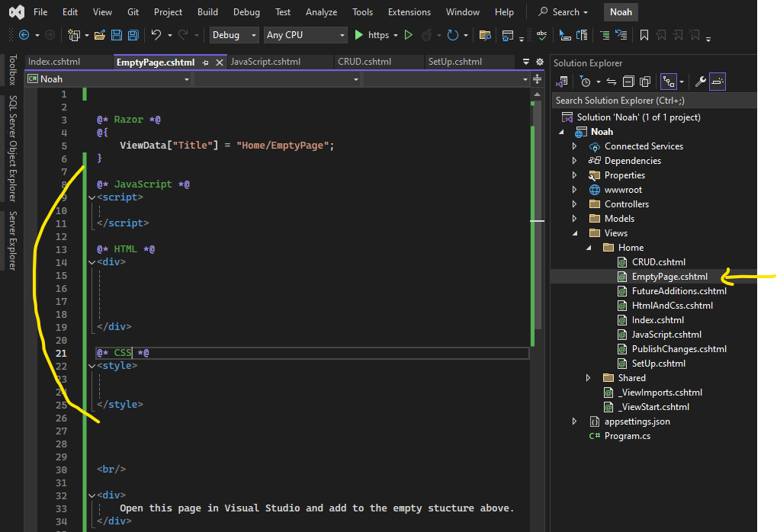Open the Extensions menu
Screen dimensions: 777x532
click(x=409, y=12)
